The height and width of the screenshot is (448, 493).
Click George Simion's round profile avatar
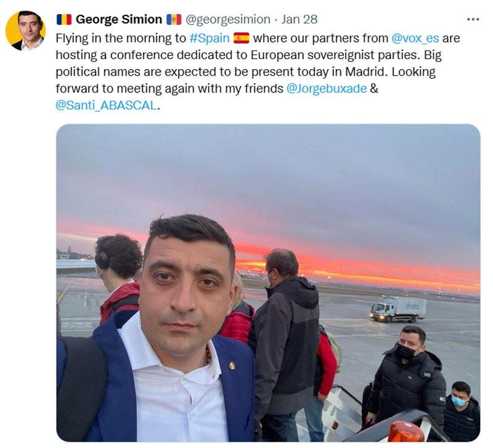pos(25,30)
